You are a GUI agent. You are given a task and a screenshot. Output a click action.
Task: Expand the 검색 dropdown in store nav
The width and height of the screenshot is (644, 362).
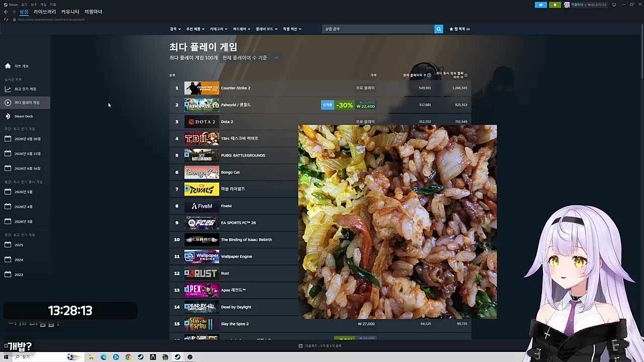coord(175,29)
